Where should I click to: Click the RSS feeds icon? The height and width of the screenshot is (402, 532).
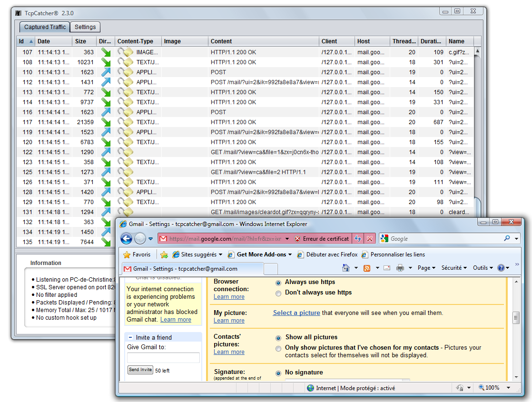(x=367, y=268)
